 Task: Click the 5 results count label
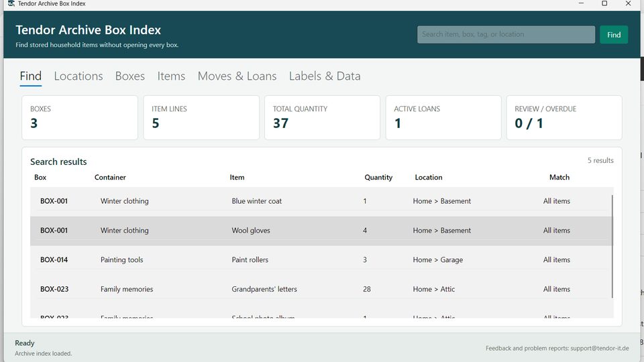600,160
